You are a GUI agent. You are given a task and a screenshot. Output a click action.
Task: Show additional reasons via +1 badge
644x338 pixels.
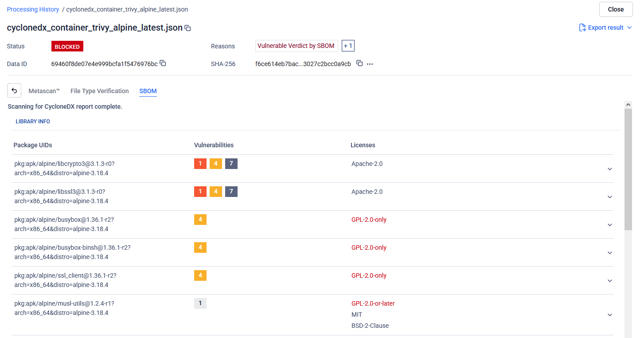click(x=347, y=46)
